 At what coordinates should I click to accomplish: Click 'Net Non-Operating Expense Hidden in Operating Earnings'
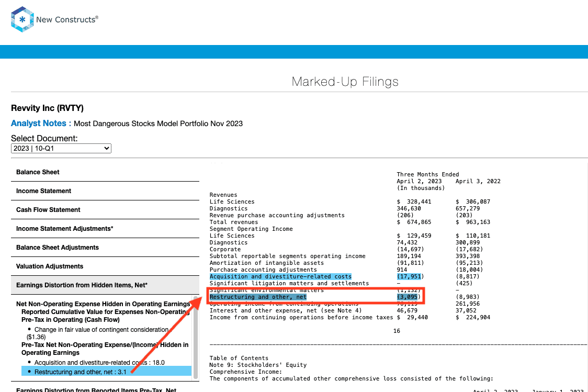coord(103,304)
